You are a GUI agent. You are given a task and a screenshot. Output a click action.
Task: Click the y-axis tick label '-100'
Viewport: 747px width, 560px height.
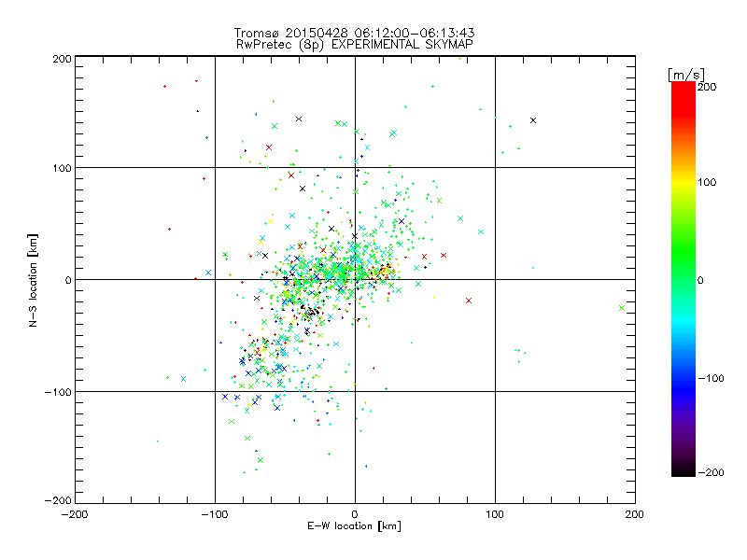[58, 392]
